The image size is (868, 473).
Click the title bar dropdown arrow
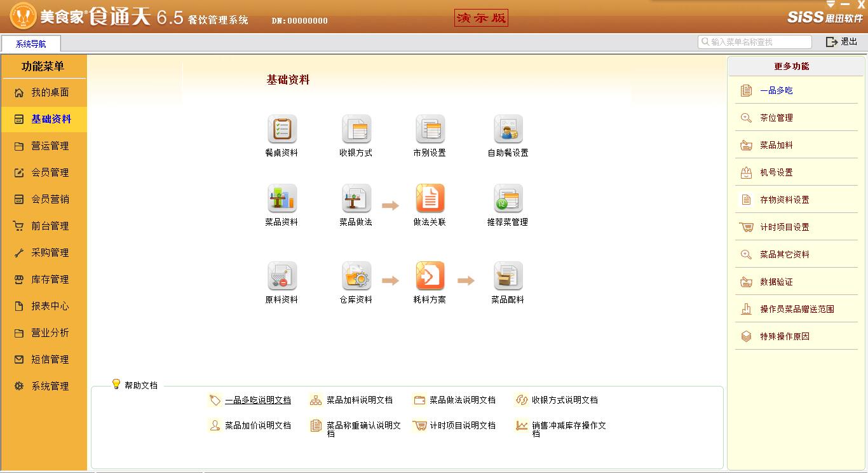(x=831, y=4)
